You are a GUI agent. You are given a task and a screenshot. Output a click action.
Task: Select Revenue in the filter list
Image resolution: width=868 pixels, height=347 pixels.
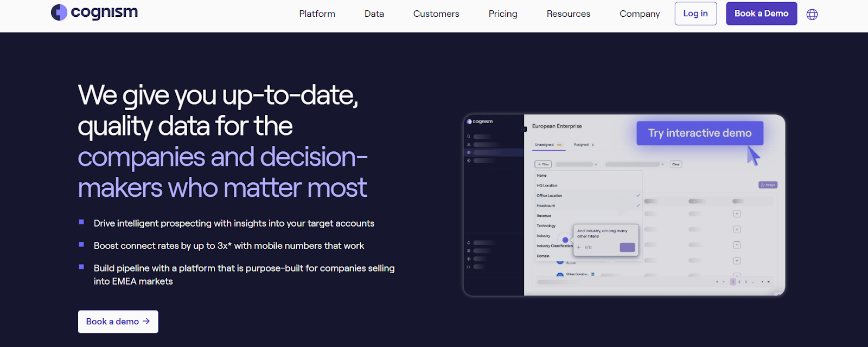(x=544, y=216)
